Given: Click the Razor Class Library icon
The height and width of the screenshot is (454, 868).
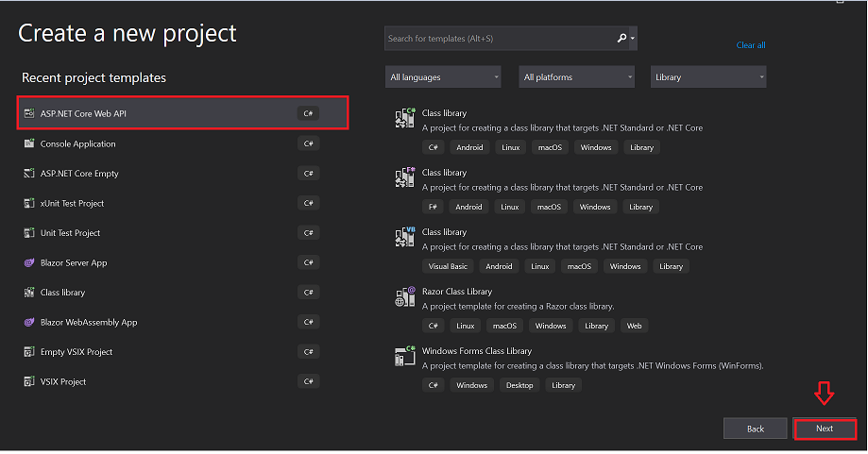Looking at the screenshot, I should (x=405, y=297).
